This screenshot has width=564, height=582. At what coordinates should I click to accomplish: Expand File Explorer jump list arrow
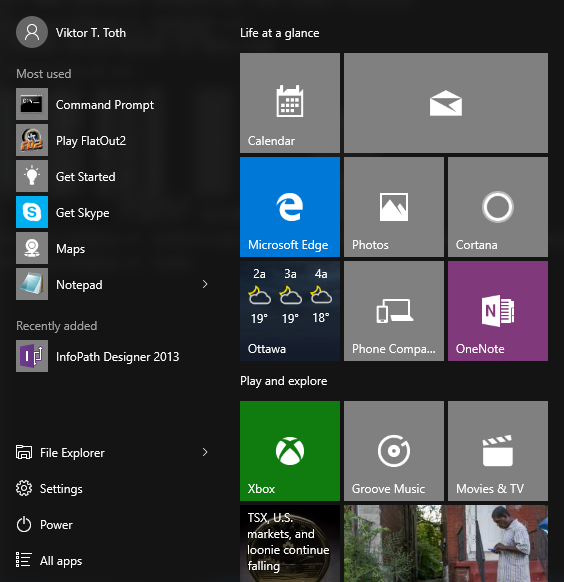[x=205, y=452]
